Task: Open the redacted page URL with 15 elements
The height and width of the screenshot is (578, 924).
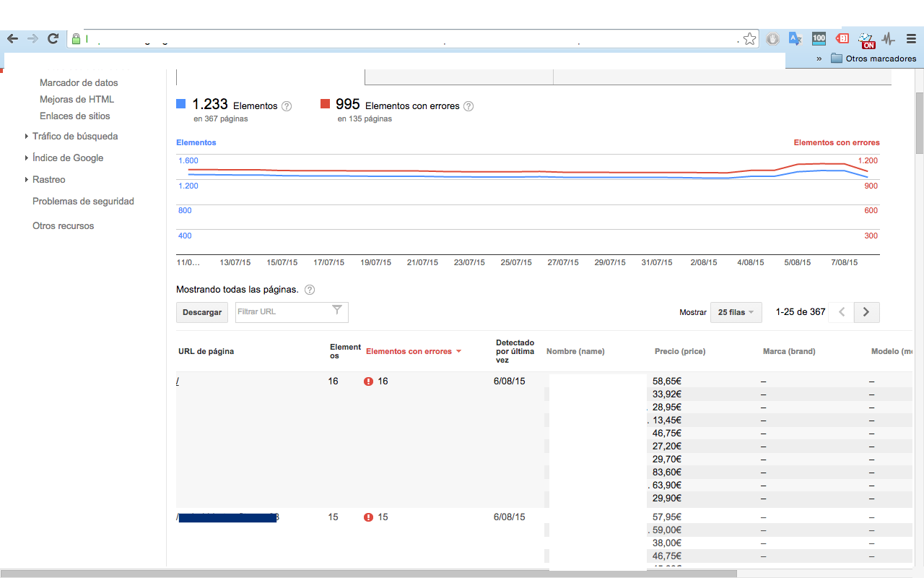Action: click(x=227, y=517)
